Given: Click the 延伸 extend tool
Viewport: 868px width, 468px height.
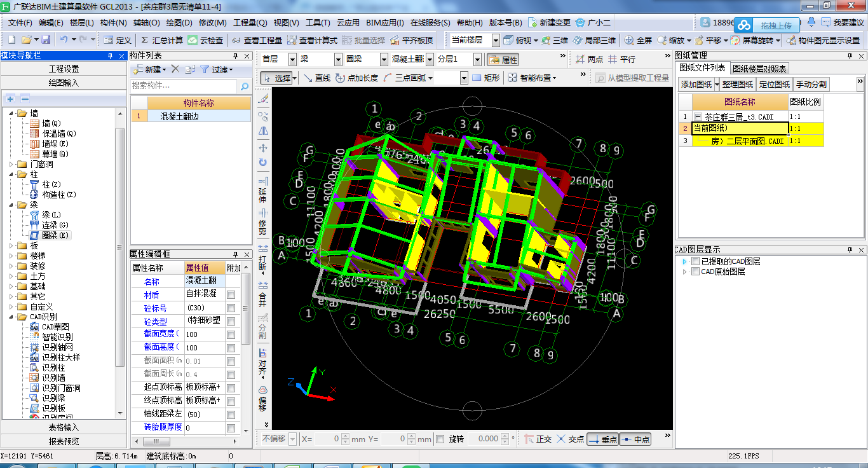Looking at the screenshot, I should (x=262, y=190).
